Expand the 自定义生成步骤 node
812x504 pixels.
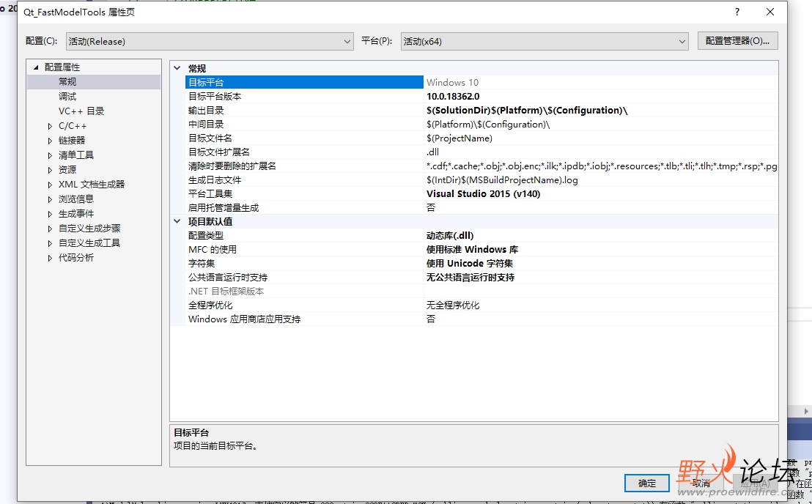(50, 229)
